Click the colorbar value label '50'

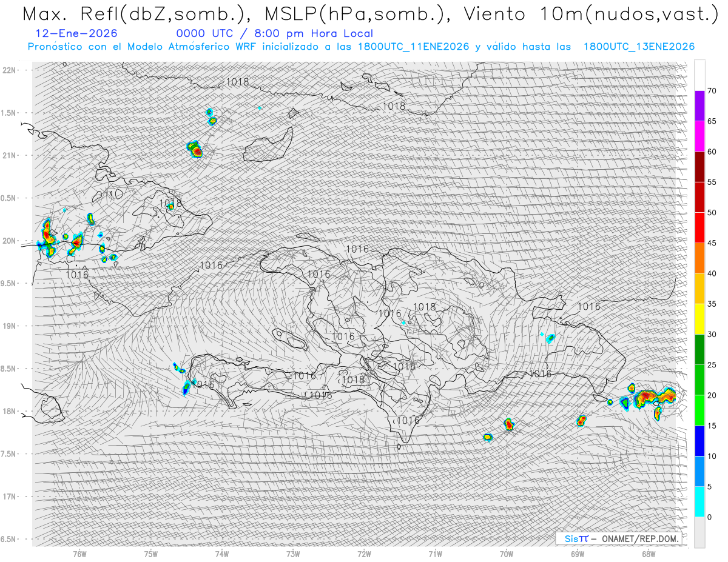(x=712, y=213)
